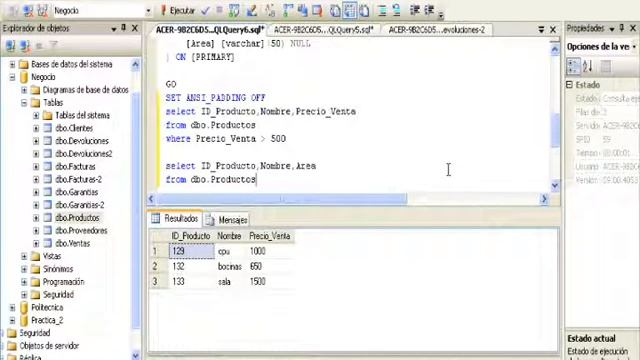Select the dbo.Productos table
The image size is (640, 360).
tap(77, 218)
